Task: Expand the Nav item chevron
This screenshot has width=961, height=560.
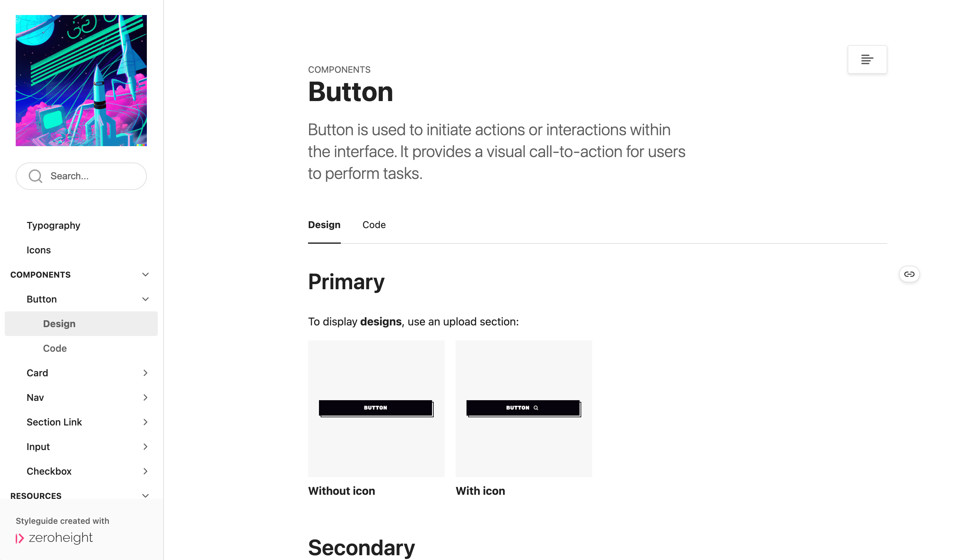Action: (x=145, y=397)
